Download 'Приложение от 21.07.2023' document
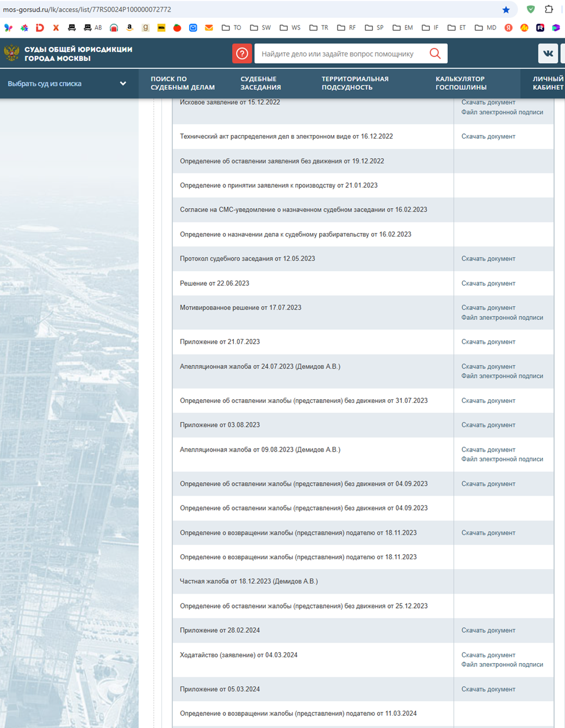 click(x=488, y=342)
